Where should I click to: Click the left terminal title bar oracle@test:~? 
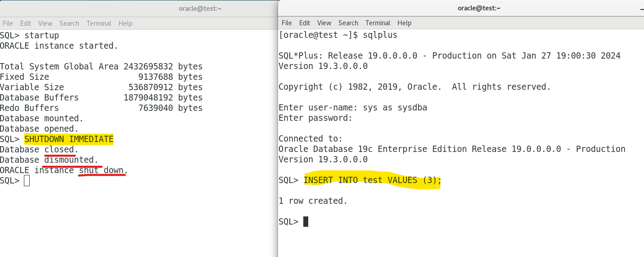pos(200,9)
